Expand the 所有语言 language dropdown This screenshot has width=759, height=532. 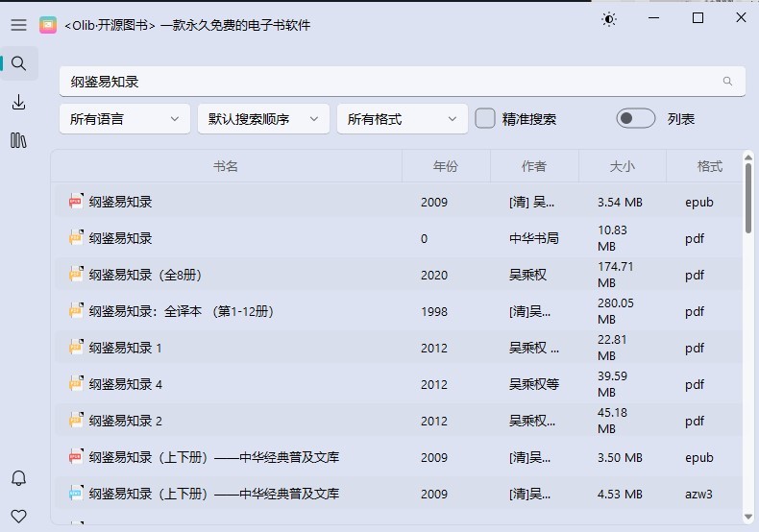click(124, 119)
